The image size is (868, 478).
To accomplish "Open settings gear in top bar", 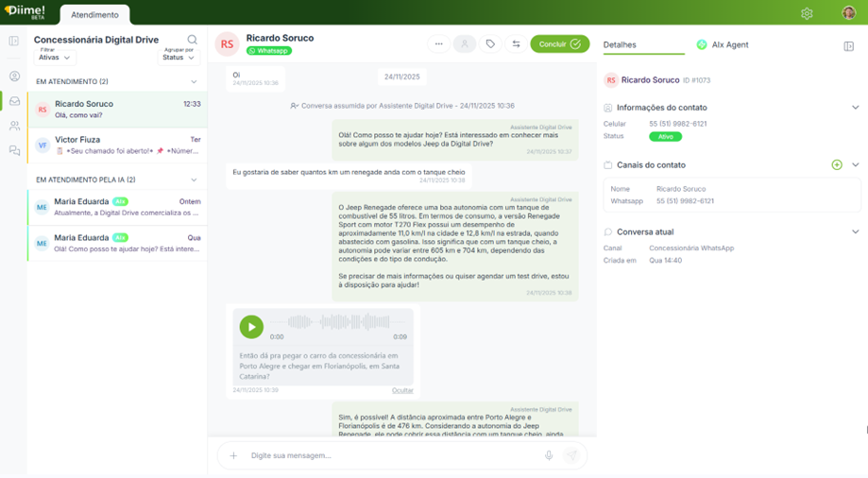I will pyautogui.click(x=807, y=14).
